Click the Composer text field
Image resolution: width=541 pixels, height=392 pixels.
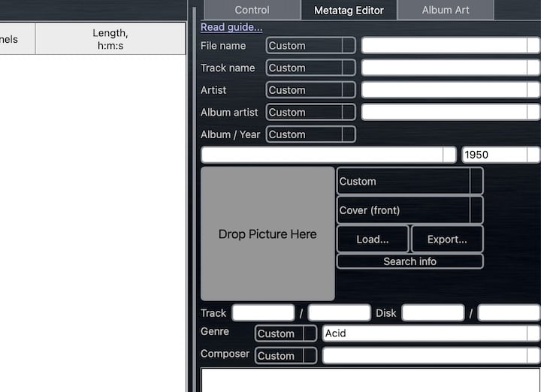(x=431, y=355)
